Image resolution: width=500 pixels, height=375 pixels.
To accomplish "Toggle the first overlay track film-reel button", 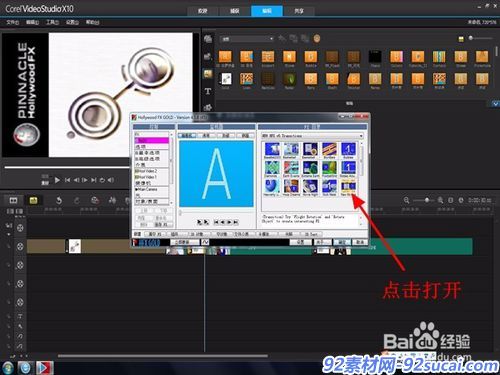I will (x=20, y=265).
